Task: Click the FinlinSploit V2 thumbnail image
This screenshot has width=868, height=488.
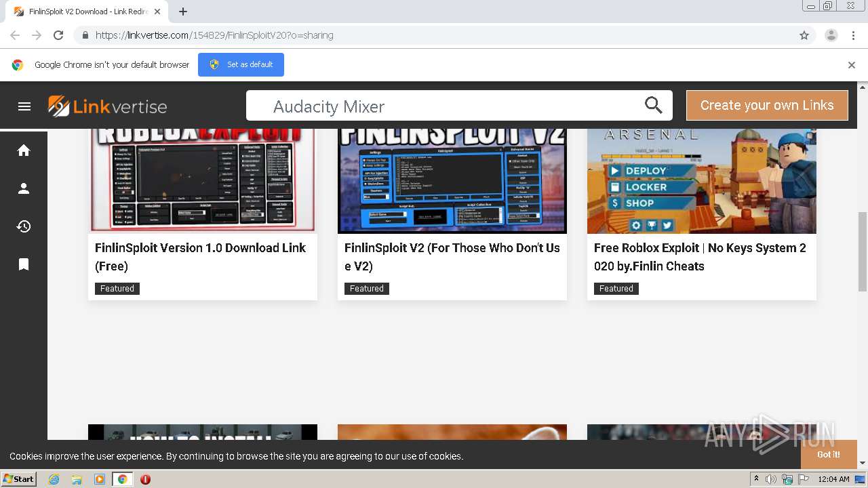Action: tap(452, 180)
